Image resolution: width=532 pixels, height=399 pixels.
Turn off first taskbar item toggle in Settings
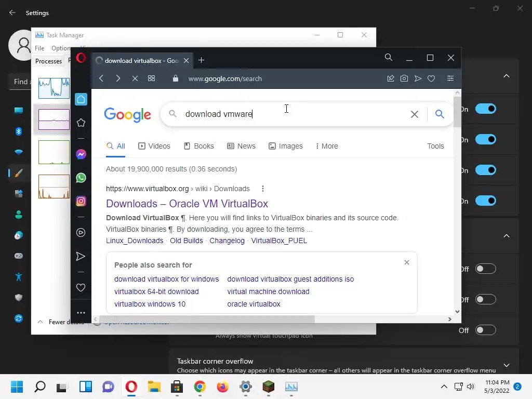tap(486, 109)
